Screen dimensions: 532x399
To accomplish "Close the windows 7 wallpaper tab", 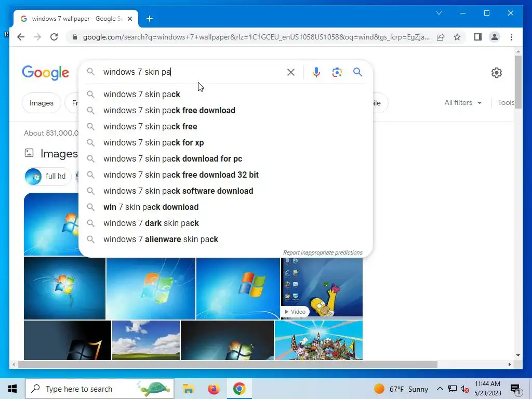I will 129,19.
